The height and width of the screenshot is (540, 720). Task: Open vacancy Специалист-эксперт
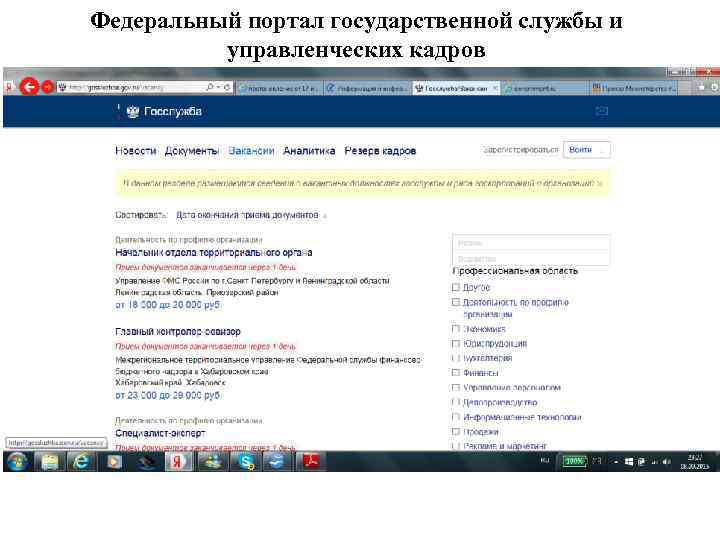[160, 433]
